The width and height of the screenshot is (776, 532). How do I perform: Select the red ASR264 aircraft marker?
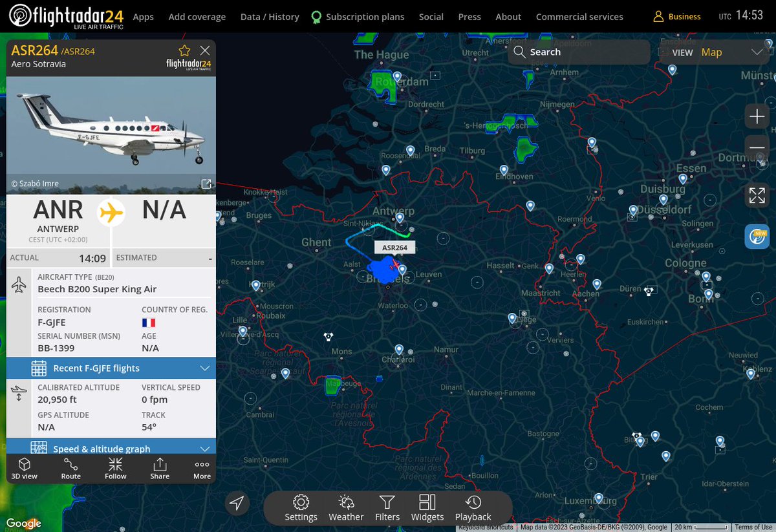(x=394, y=265)
